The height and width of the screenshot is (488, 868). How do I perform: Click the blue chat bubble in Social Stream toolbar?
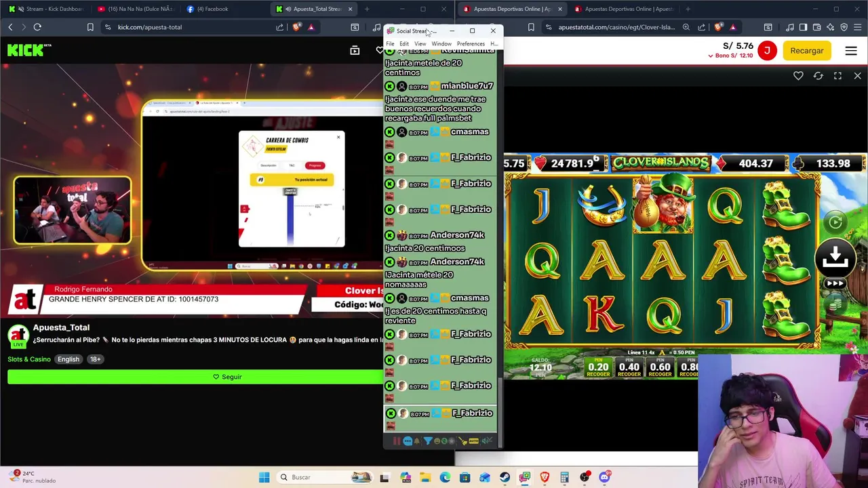(x=408, y=441)
